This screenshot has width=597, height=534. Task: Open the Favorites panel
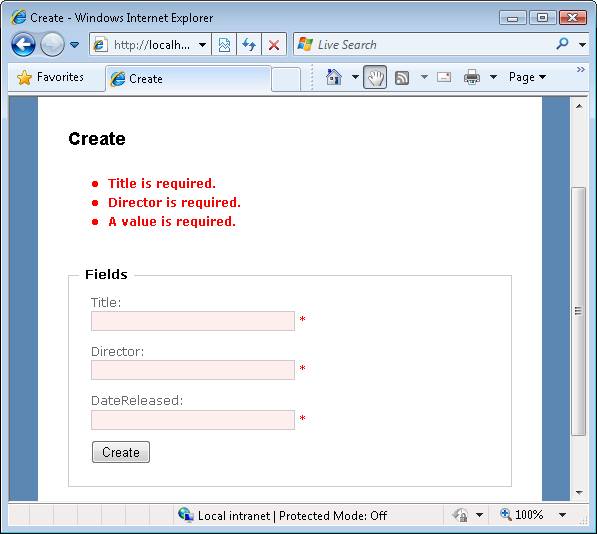51,77
